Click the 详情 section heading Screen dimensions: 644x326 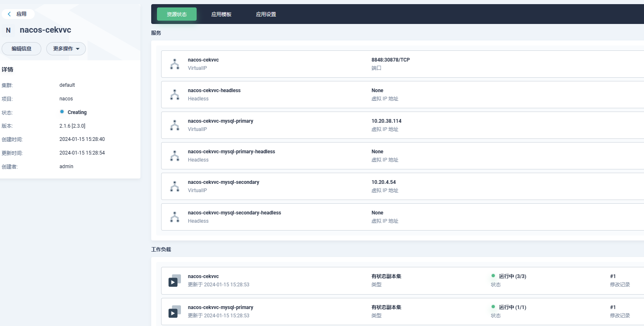tap(7, 69)
